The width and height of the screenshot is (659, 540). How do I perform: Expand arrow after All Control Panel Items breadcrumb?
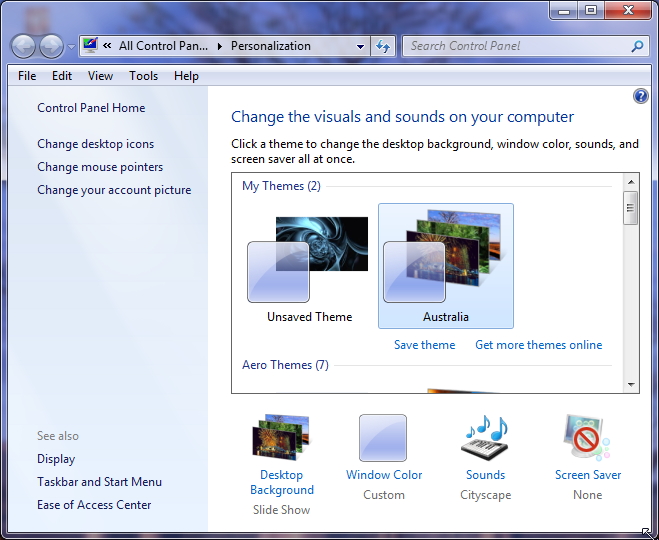click(x=219, y=46)
